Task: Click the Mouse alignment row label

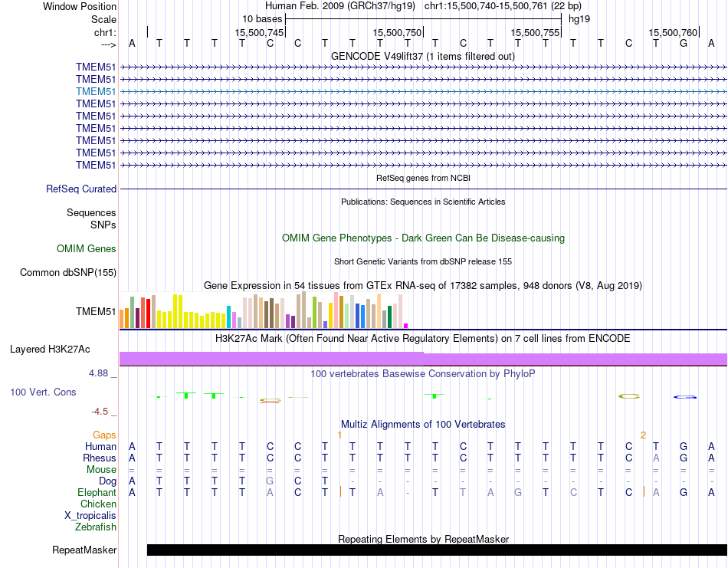Action: [101, 470]
